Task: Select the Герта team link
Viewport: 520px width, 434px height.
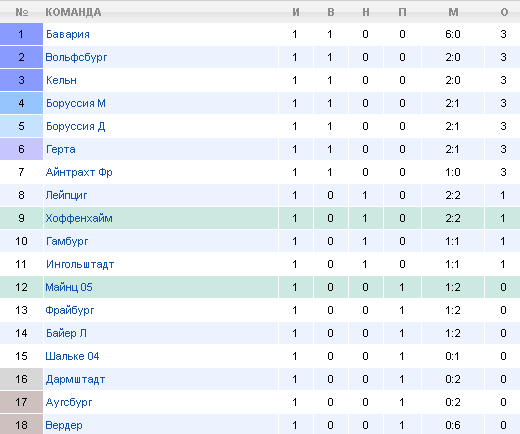Action: click(x=61, y=149)
